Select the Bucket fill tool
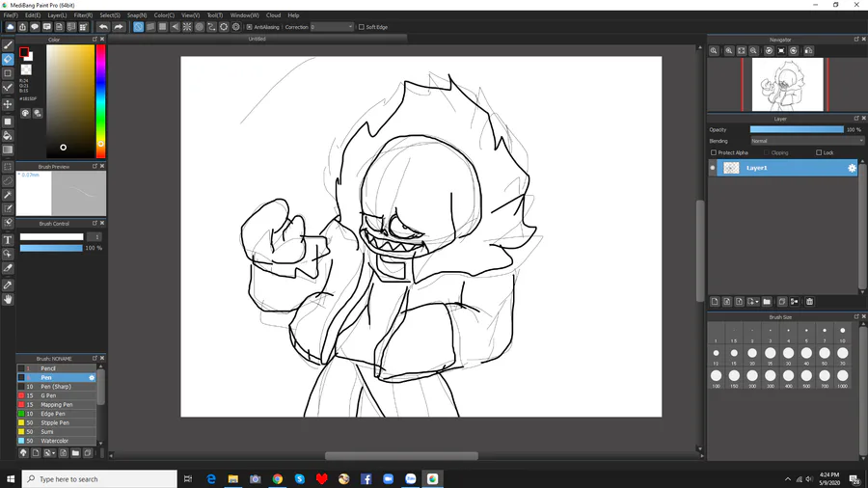868x488 pixels. (8, 136)
